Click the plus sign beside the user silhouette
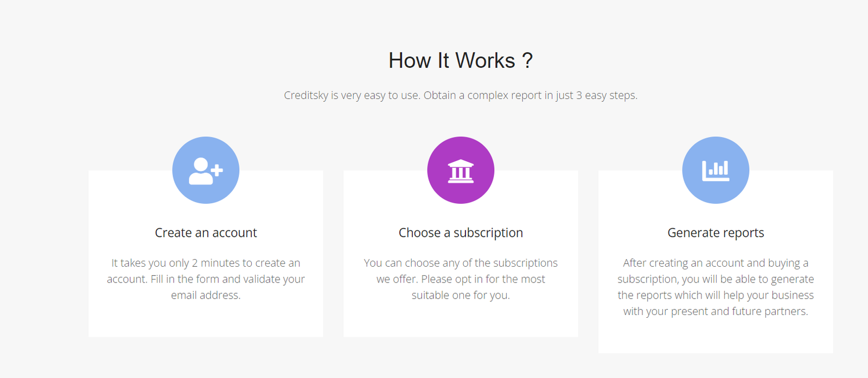 click(x=217, y=171)
